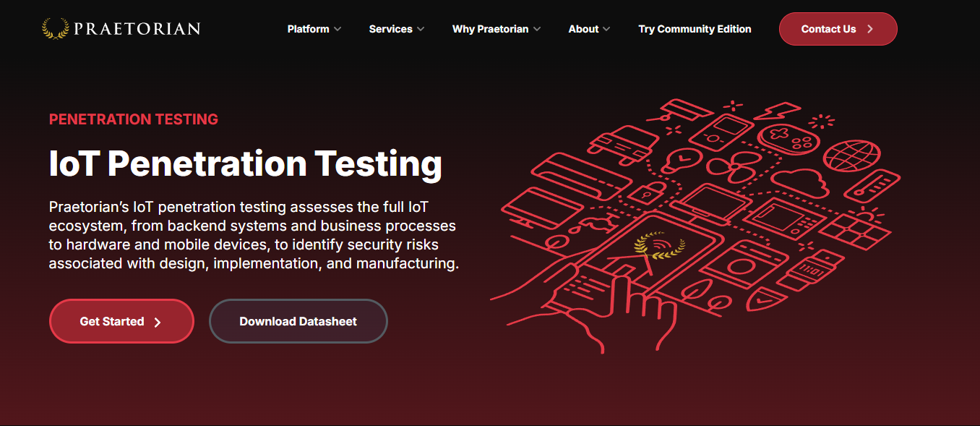Viewport: 980px width, 426px height.
Task: Click the handheld music player icon
Action: (x=722, y=133)
